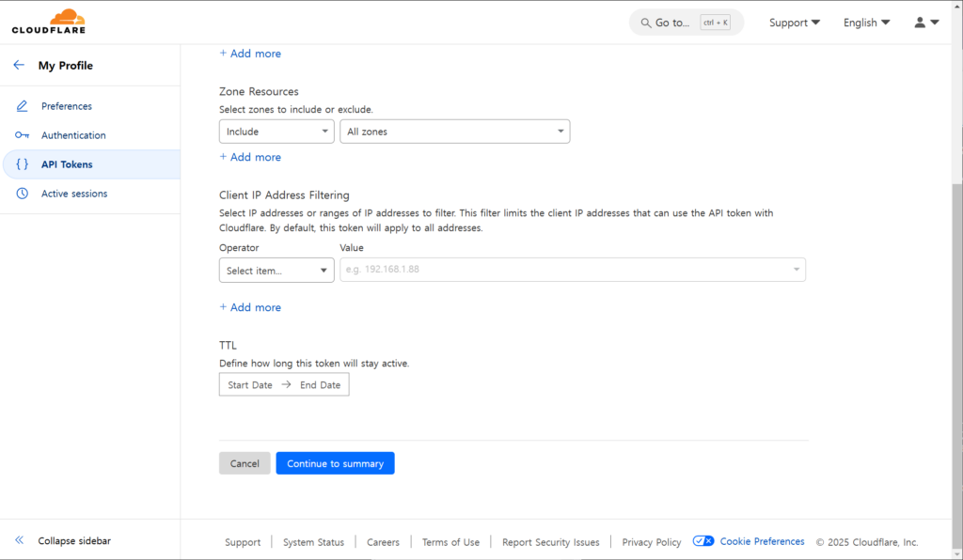Open the English language menu
963x560 pixels.
(x=866, y=23)
